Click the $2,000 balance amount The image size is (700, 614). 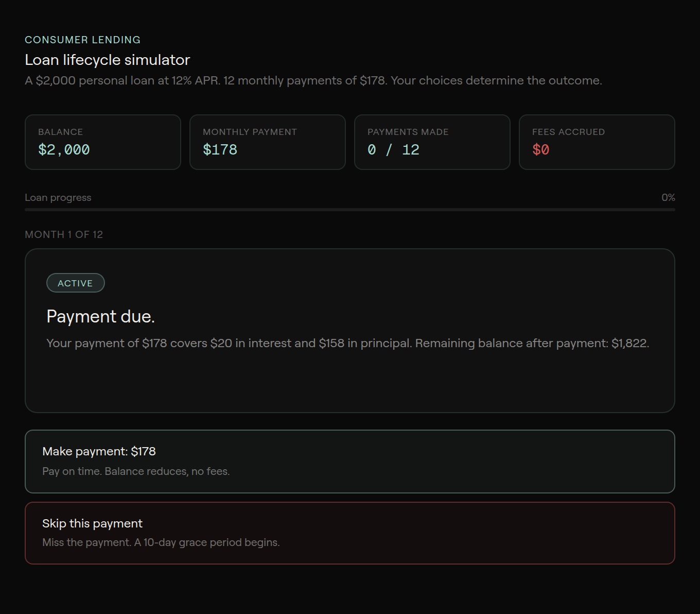click(x=64, y=150)
